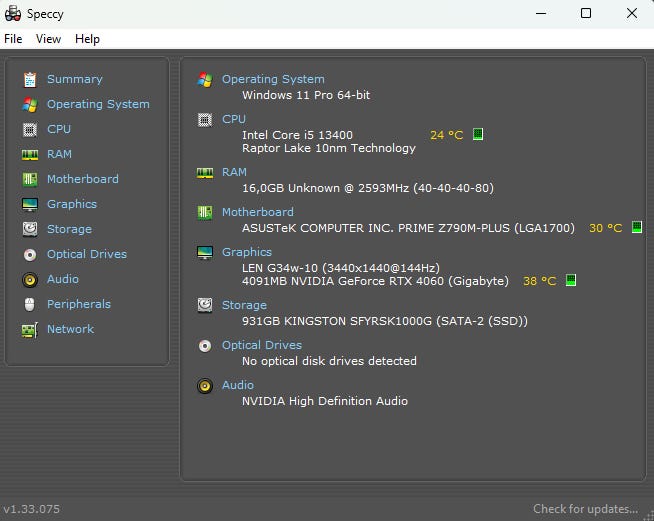Open Network section in sidebar

coord(70,329)
